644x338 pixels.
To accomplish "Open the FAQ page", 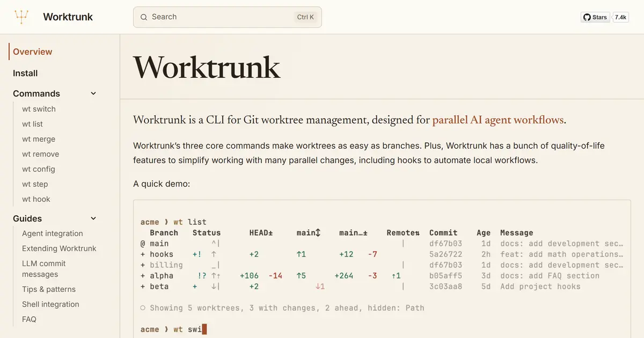I will click(x=29, y=319).
